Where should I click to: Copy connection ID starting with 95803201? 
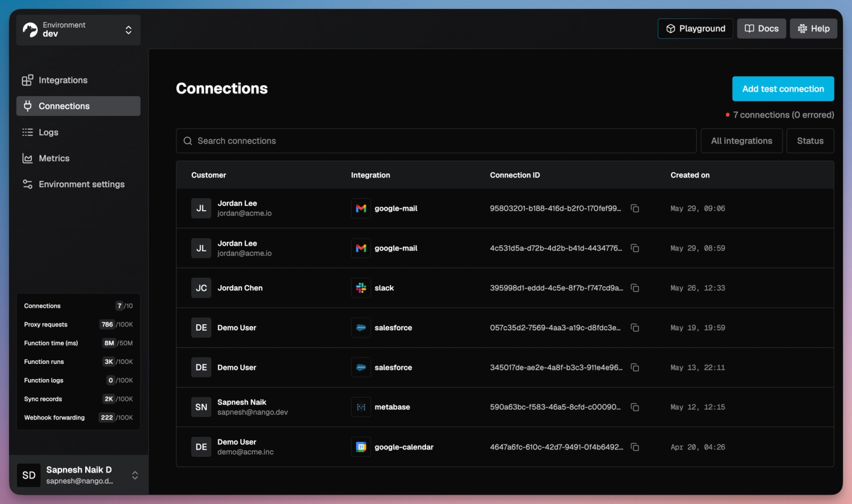tap(635, 208)
